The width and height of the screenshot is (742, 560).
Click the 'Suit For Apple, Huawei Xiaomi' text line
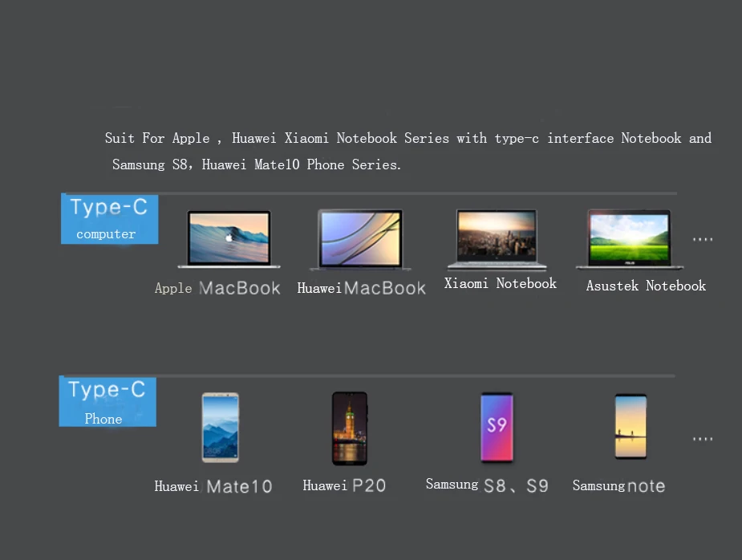click(408, 138)
